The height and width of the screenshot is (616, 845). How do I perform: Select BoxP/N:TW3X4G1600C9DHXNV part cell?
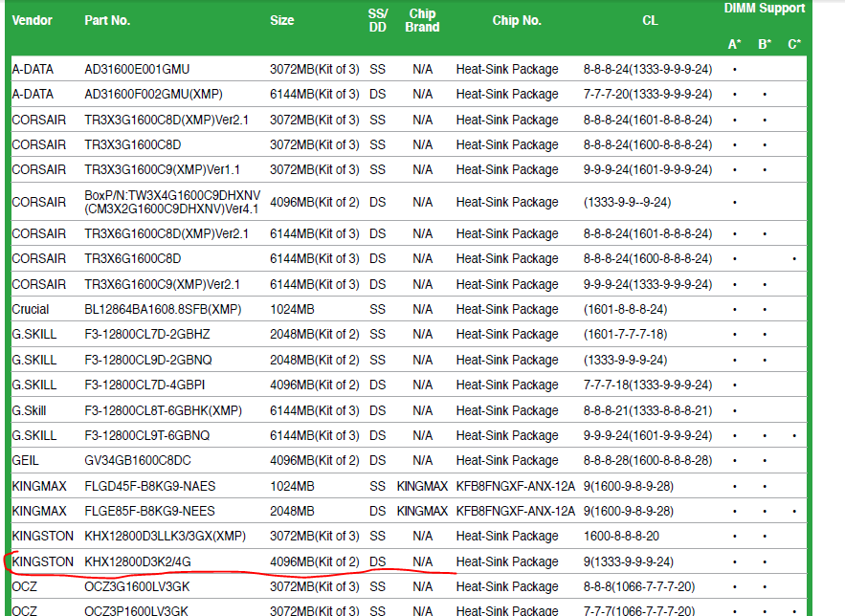pyautogui.click(x=172, y=202)
